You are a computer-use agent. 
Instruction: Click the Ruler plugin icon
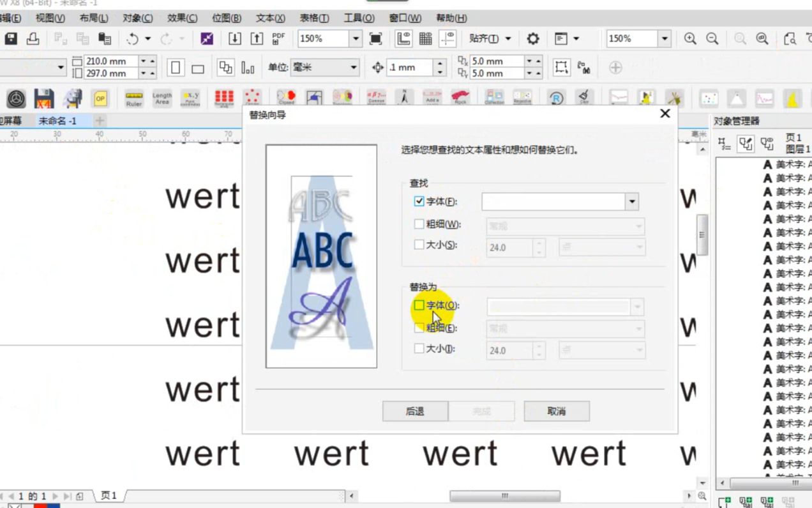tap(133, 97)
